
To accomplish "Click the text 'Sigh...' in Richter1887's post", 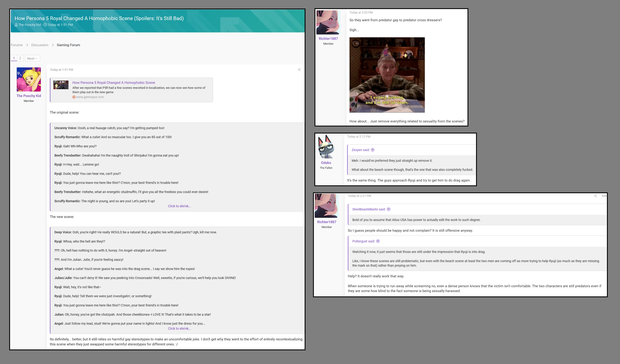I will coord(354,30).
